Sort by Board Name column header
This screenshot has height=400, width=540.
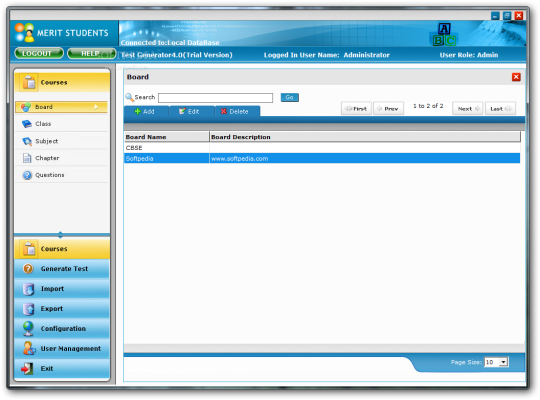click(167, 137)
